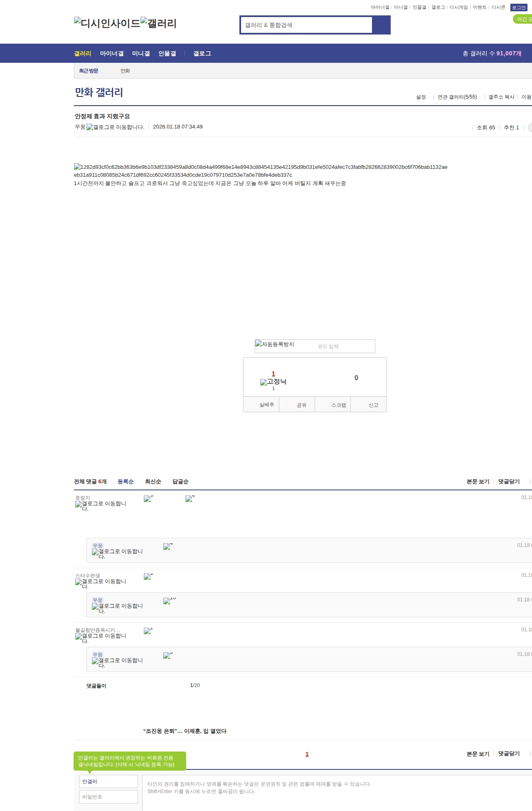The height and width of the screenshot is (811, 532).
Task: Open 스타수련생's gallog icon in comments
Action: [101, 584]
